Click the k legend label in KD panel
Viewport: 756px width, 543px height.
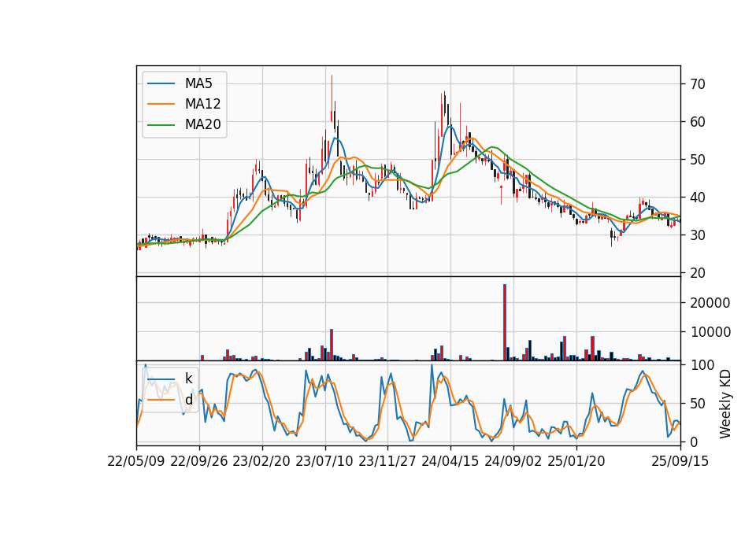click(188, 379)
